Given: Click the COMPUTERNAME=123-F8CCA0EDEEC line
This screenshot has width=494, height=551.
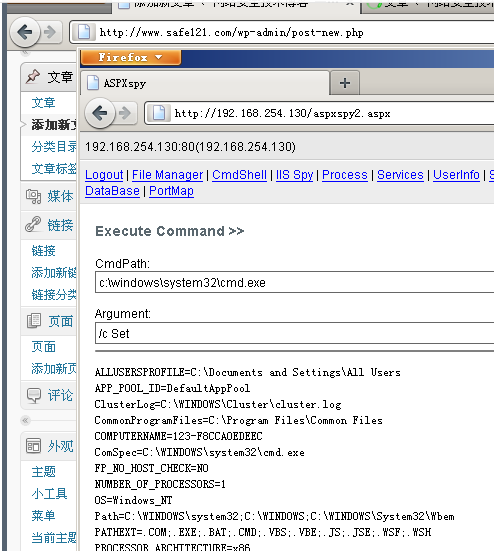Looking at the screenshot, I should coord(178,436).
